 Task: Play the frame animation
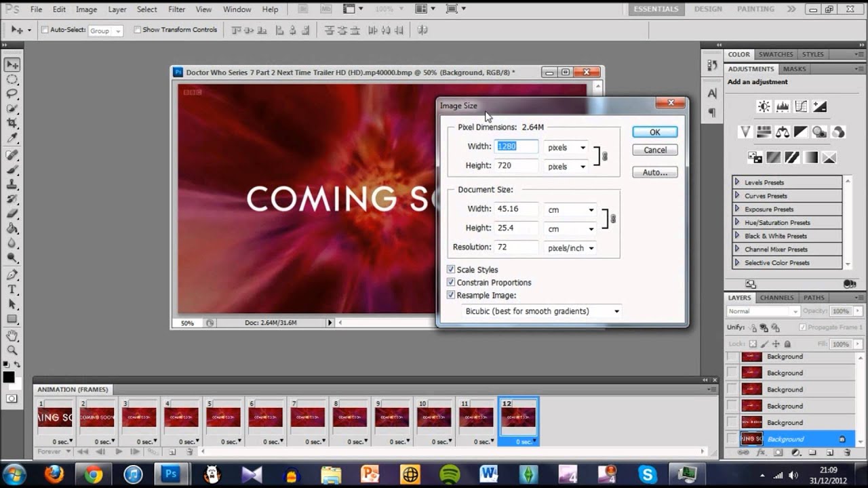[x=119, y=451]
